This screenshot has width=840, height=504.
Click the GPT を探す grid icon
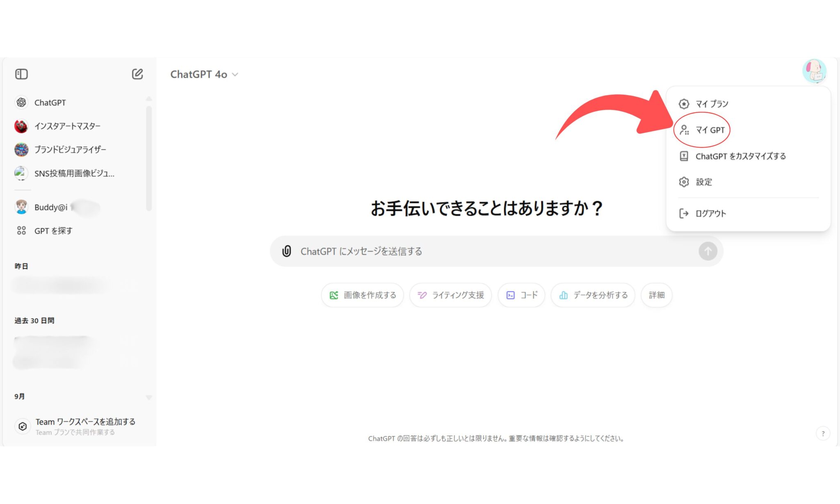(21, 230)
